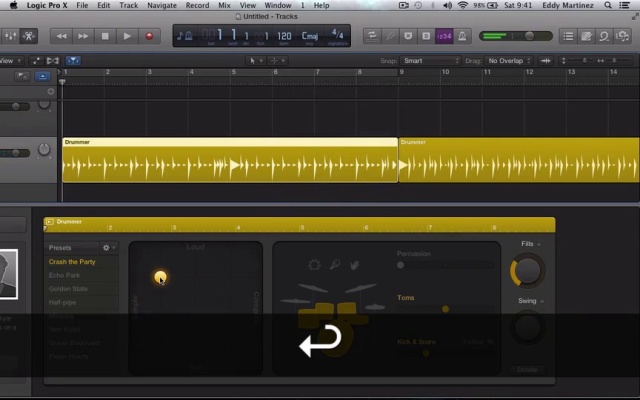
Task: Open the Drag No Overlap dropdown
Action: (x=509, y=61)
